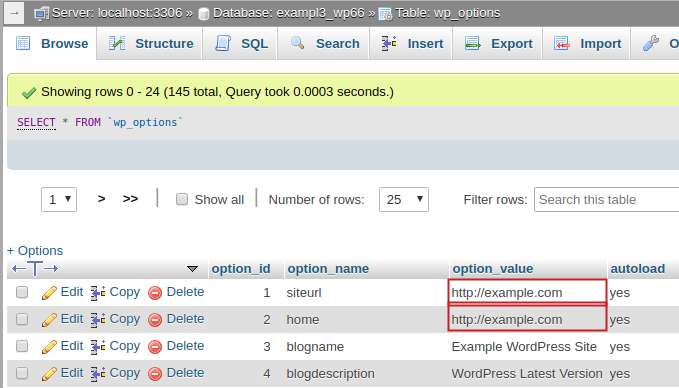Click the Export tab icon

pos(472,43)
